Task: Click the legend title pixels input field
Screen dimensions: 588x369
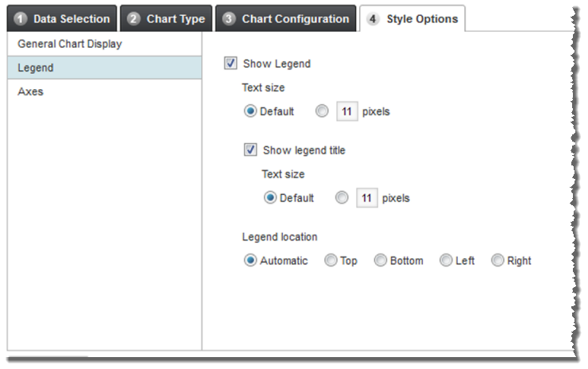Action: [x=367, y=198]
